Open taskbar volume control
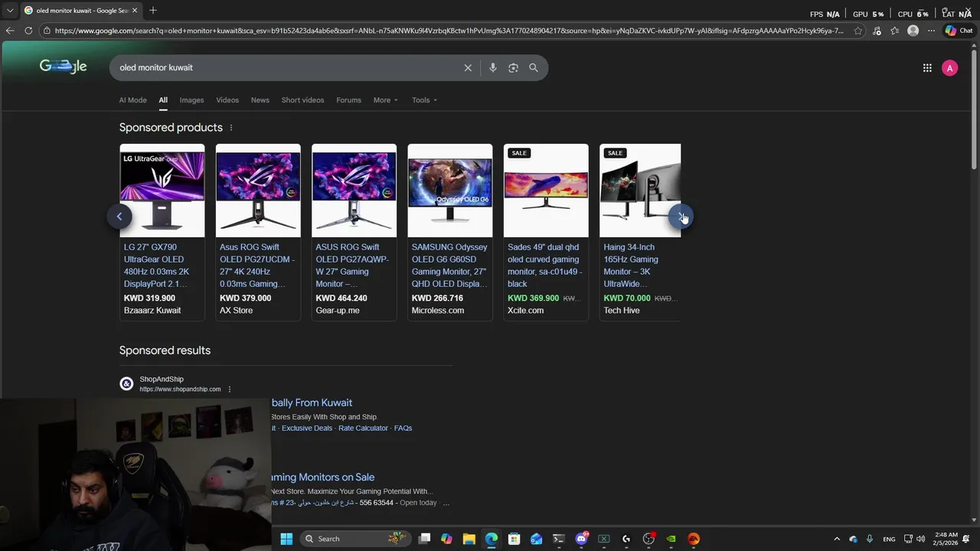Viewport: 980px width, 551px height. [x=920, y=539]
